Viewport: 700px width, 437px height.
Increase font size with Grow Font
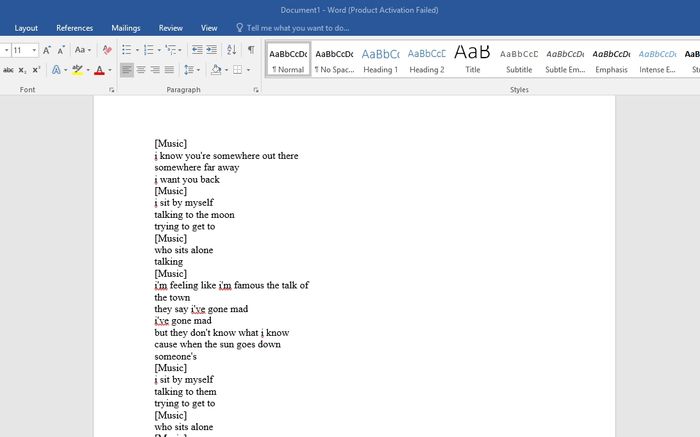click(47, 50)
